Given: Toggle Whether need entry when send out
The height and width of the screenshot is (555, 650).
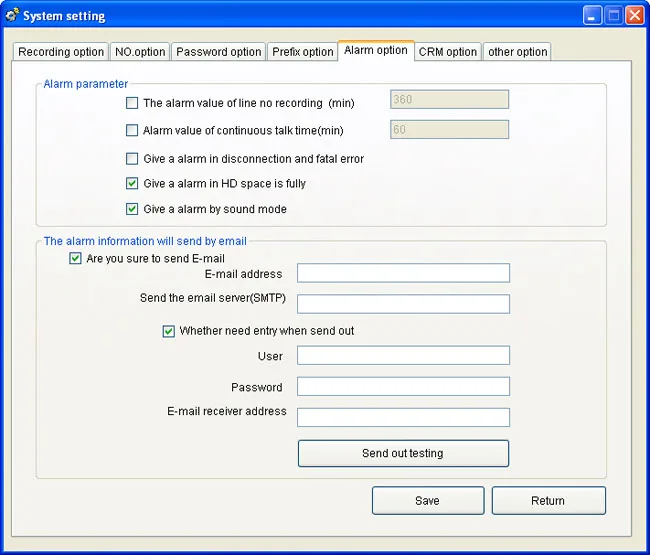Looking at the screenshot, I should (x=168, y=331).
